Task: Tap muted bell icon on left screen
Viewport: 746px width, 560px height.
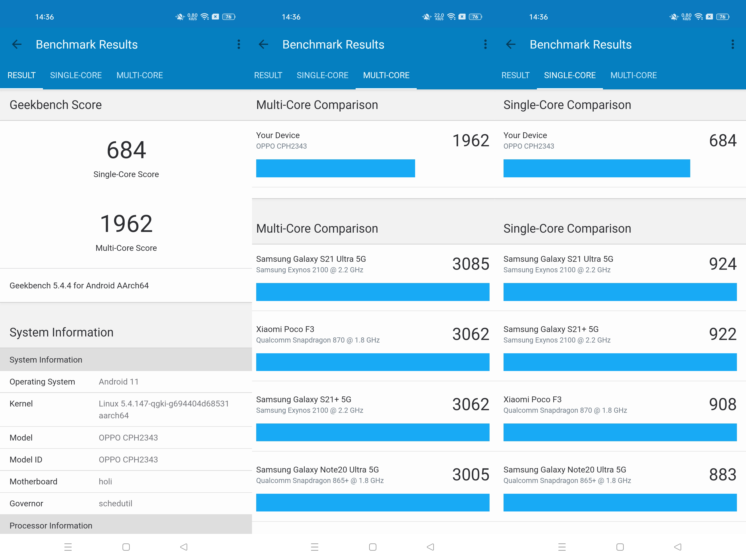Action: tap(180, 17)
